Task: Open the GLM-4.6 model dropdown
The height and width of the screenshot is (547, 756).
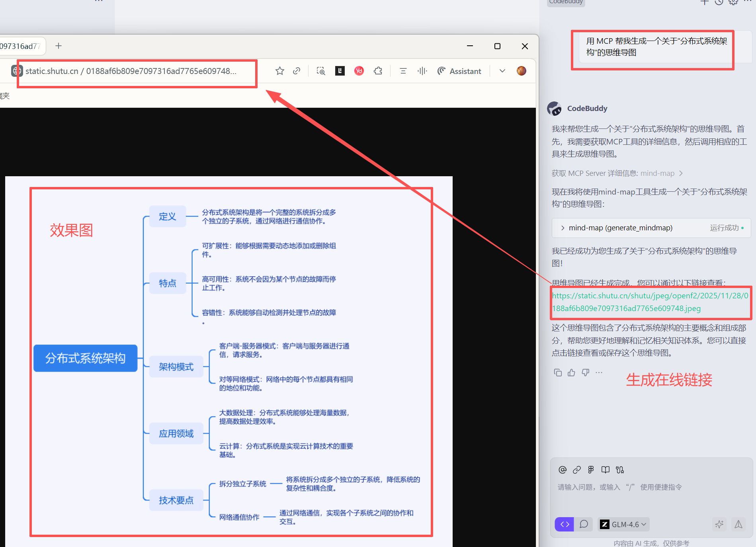Action: click(x=623, y=524)
